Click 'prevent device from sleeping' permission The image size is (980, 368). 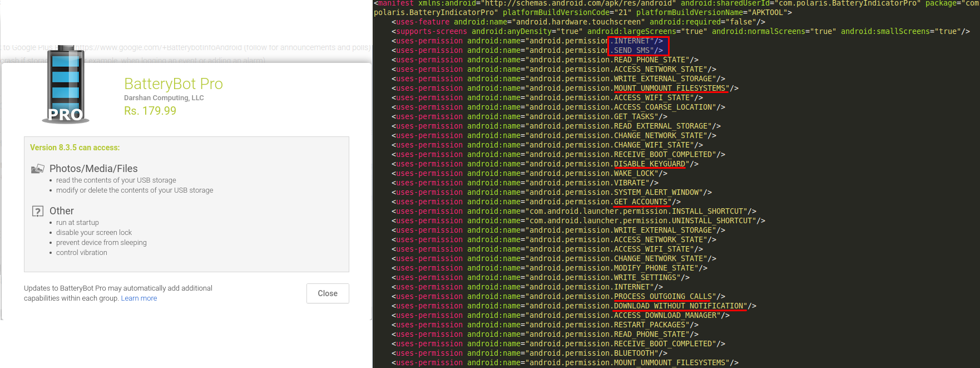(101, 243)
